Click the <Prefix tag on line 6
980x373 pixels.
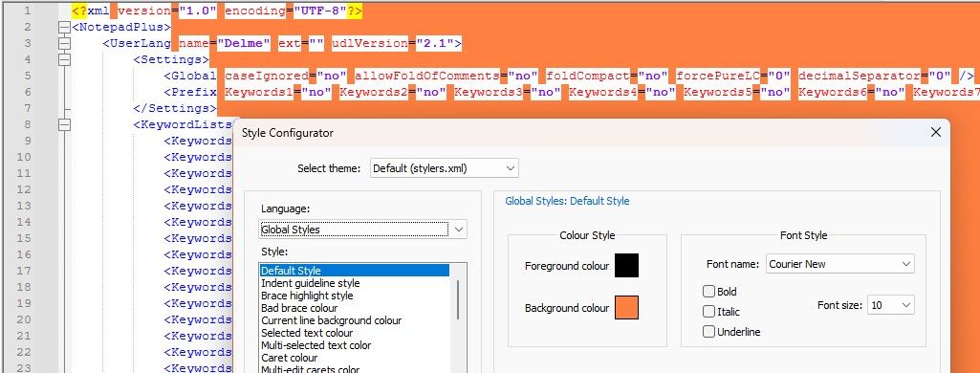pos(190,93)
